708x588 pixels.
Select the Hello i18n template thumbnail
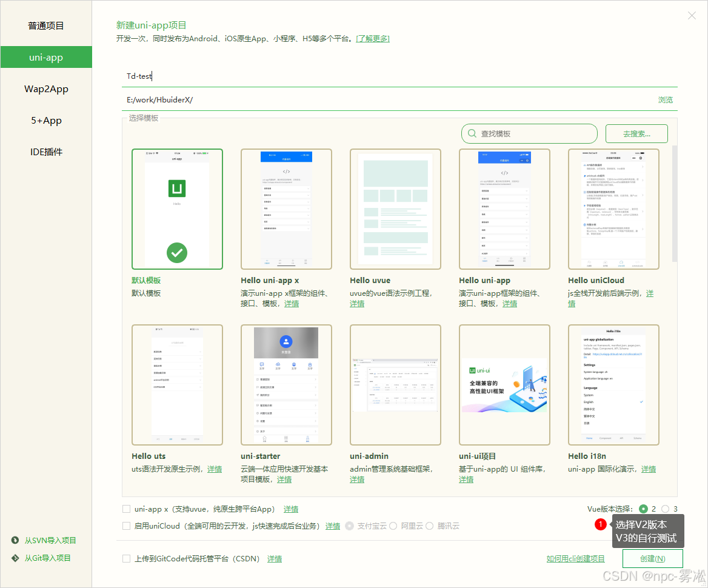[613, 385]
